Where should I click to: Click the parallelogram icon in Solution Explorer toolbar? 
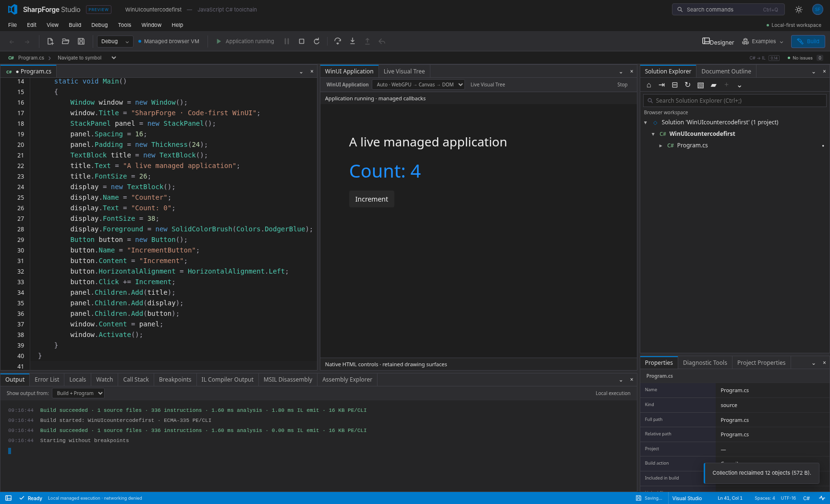(x=714, y=85)
